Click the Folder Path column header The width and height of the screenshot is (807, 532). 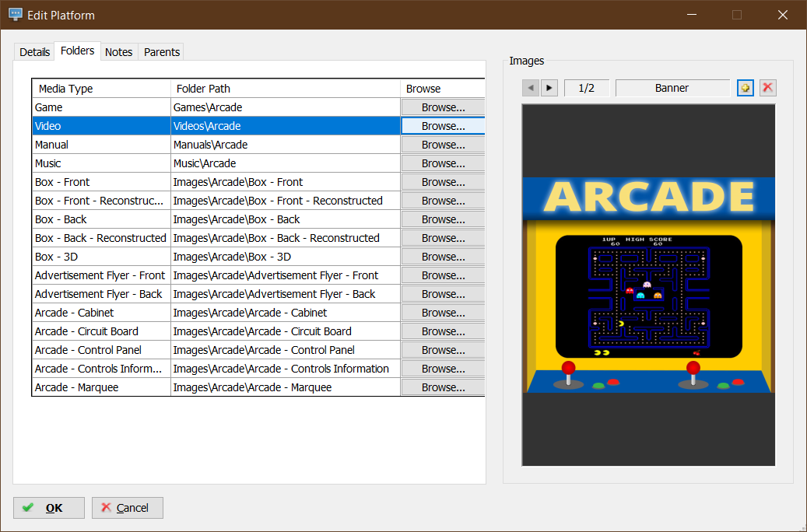point(286,89)
